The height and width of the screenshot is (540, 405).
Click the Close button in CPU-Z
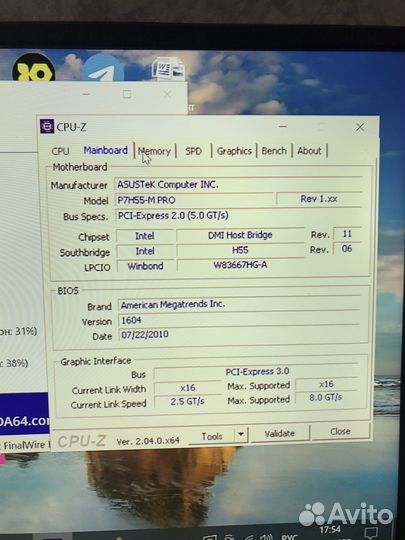[x=340, y=432]
